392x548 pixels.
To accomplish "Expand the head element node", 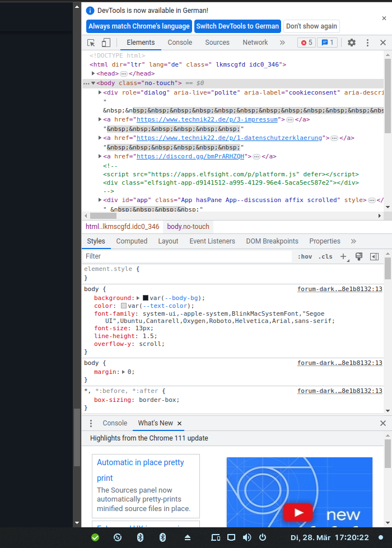I will (93, 73).
